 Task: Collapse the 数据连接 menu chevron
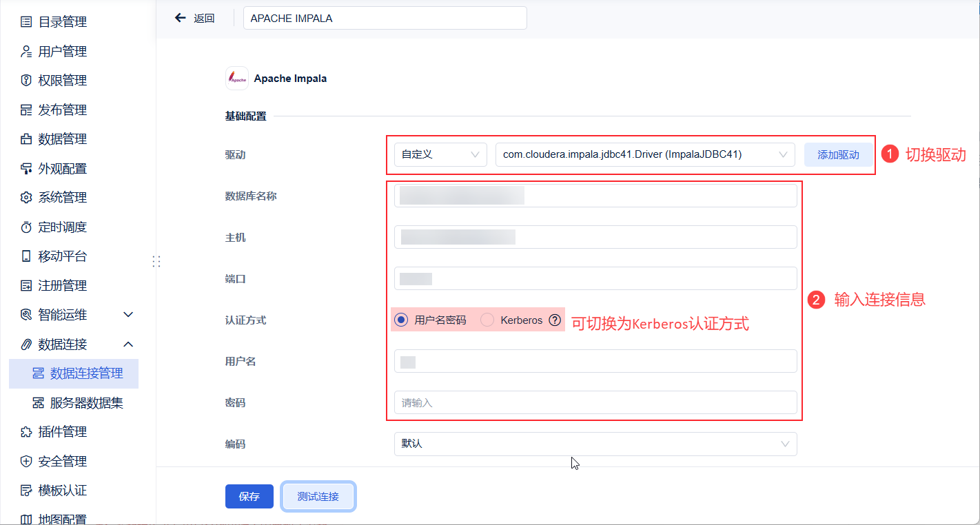(128, 344)
